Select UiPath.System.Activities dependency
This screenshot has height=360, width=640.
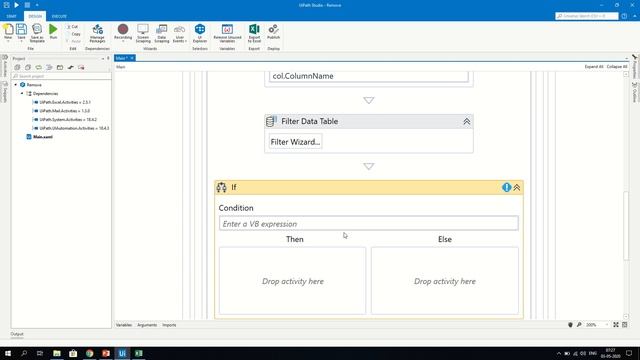(x=65, y=120)
